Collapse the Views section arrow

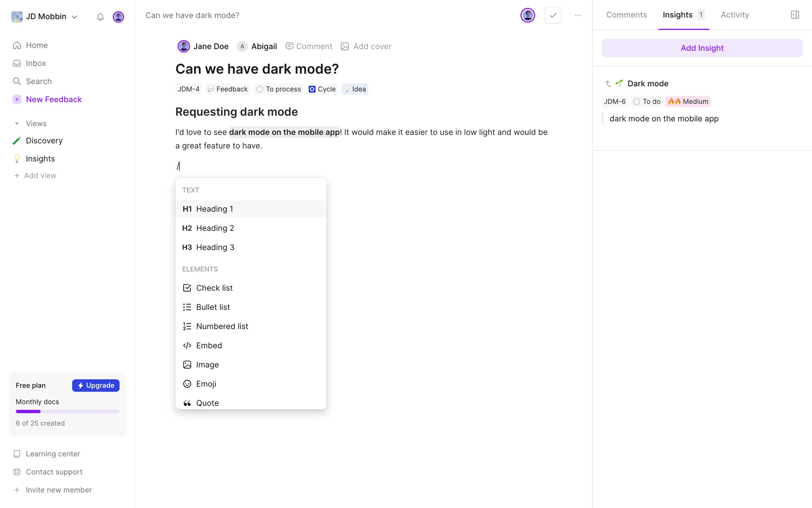17,124
